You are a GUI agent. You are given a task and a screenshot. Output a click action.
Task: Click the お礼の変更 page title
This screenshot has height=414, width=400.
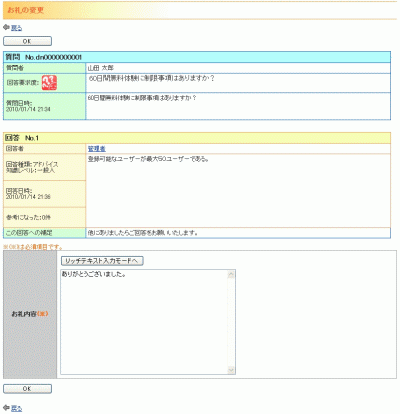pyautogui.click(x=26, y=10)
